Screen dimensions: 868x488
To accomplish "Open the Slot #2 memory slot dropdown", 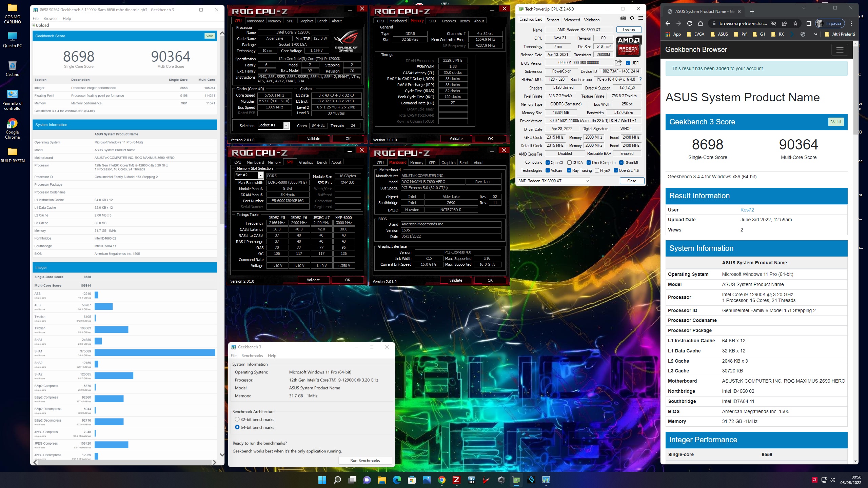I will (249, 175).
